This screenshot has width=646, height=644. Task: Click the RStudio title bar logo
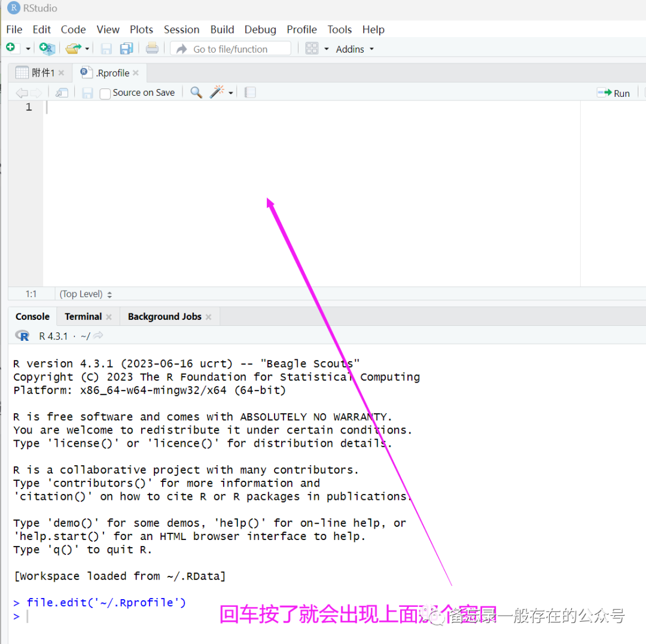[14, 8]
